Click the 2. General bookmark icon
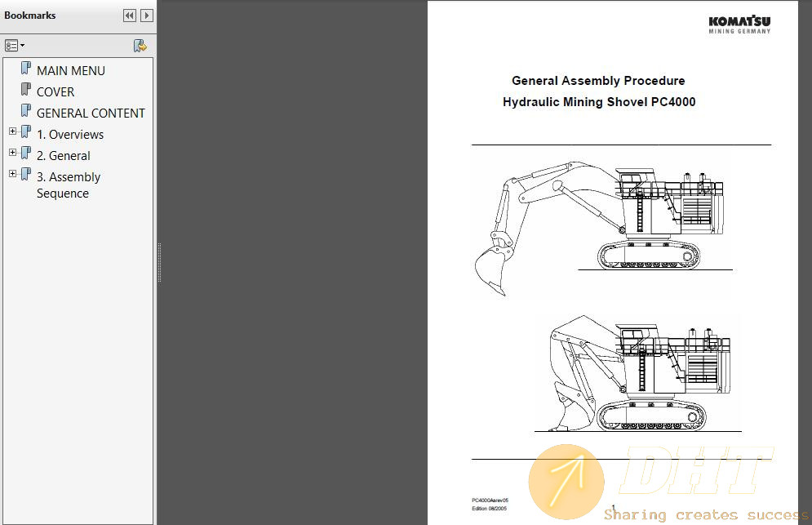This screenshot has height=525, width=812. point(26,153)
